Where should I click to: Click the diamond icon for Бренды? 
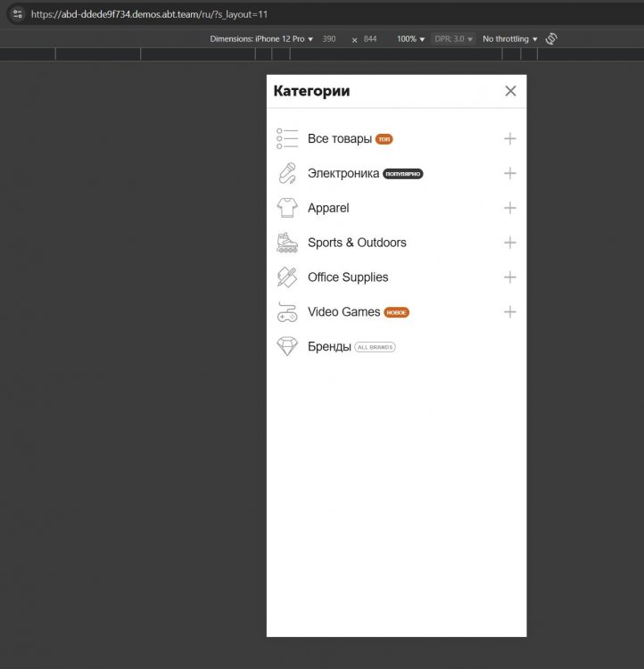(x=286, y=347)
